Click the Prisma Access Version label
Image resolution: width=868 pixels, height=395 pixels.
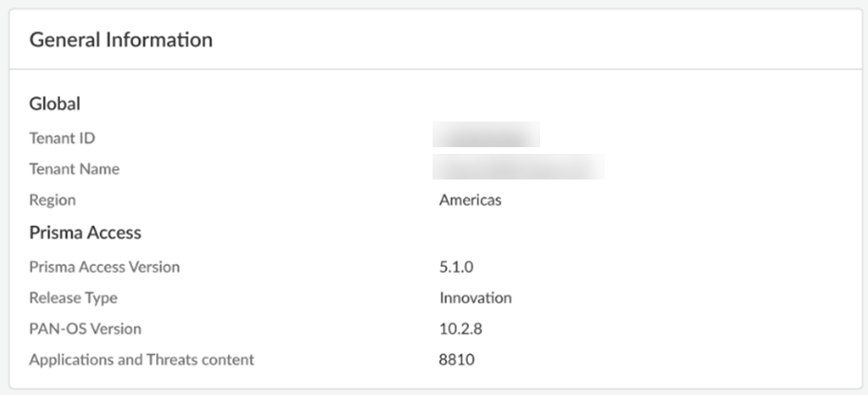pyautogui.click(x=105, y=267)
